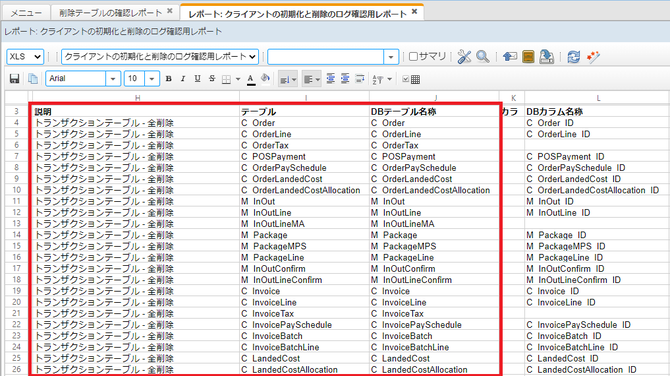670x376 pixels.
Task: Click the empty combo box input field
Action: click(326, 57)
